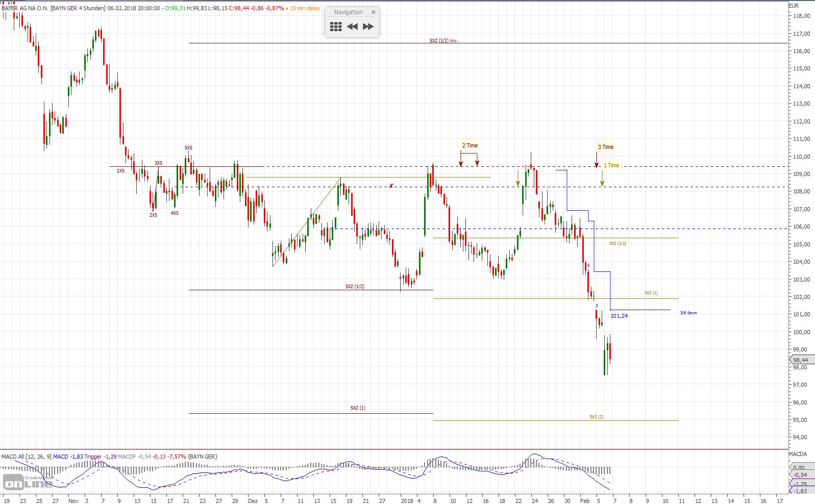Click the 98,44 current price tag
815x504 pixels.
[x=800, y=360]
